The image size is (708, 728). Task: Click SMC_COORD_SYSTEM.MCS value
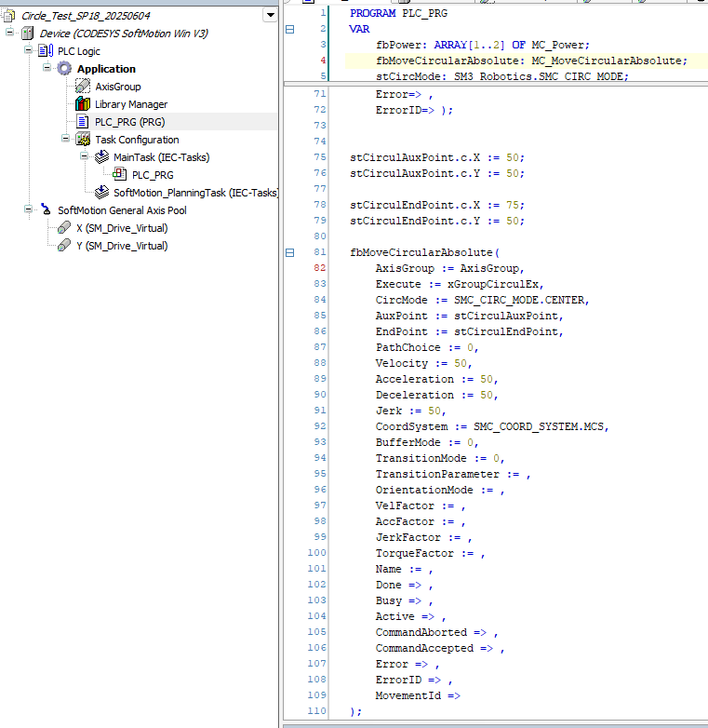point(538,426)
